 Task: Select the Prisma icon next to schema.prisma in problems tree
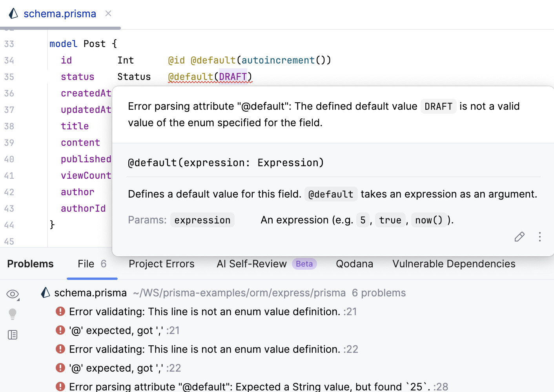45,292
